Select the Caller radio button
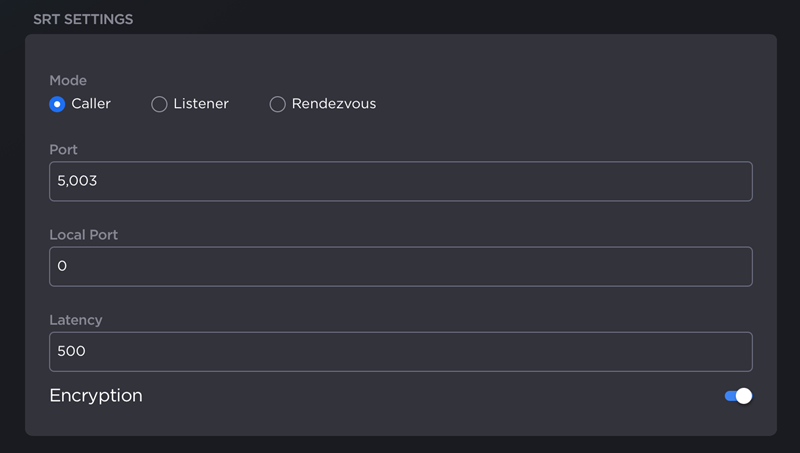The width and height of the screenshot is (800, 453). click(x=57, y=104)
